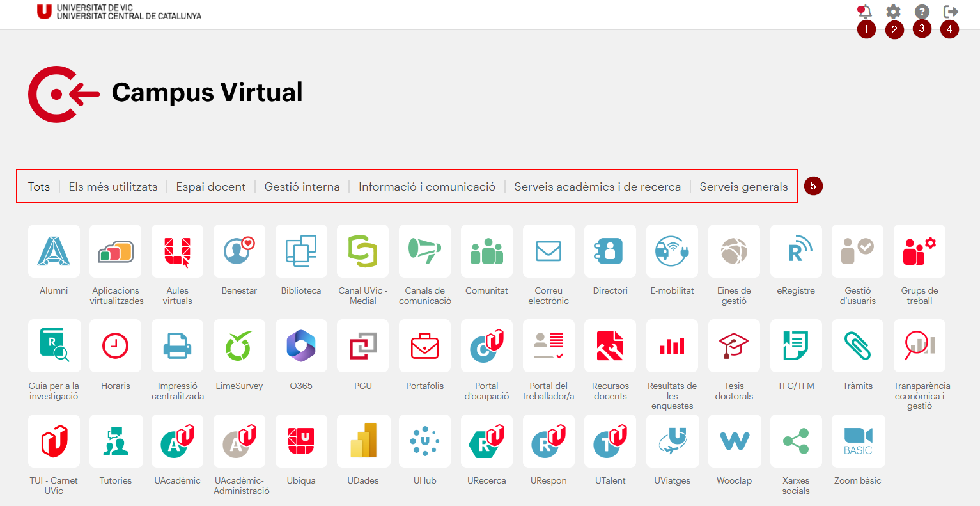
Task: Open Correu electrònic envelope icon
Action: [x=548, y=251]
